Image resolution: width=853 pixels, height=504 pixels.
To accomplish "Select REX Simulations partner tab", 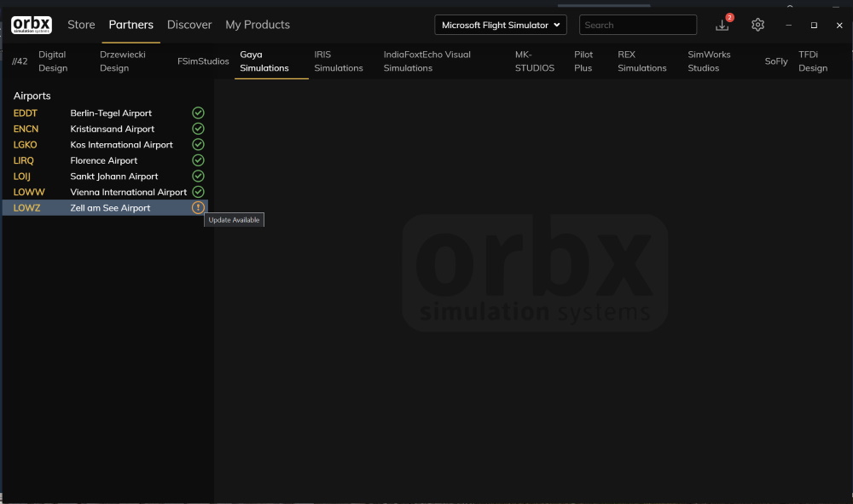I will click(x=642, y=61).
